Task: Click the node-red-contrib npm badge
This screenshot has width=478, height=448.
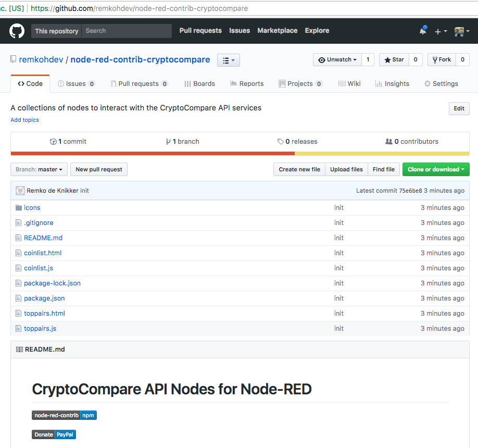Action: pyautogui.click(x=65, y=415)
